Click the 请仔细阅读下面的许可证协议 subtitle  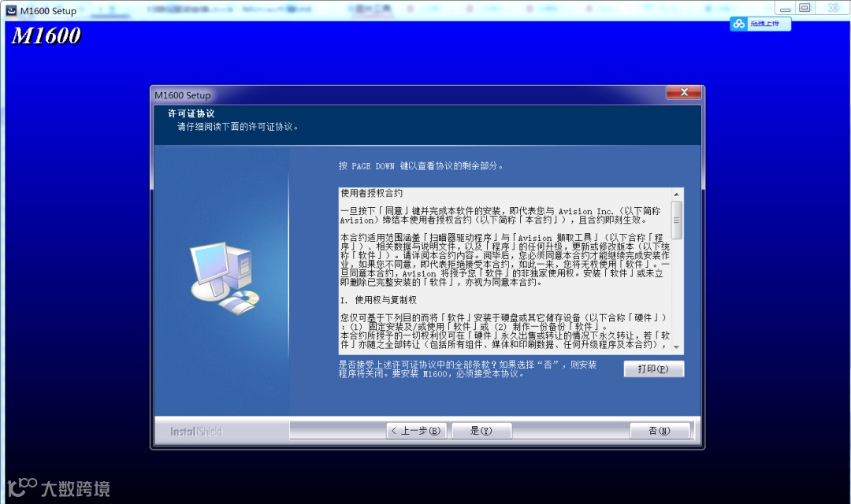(238, 127)
